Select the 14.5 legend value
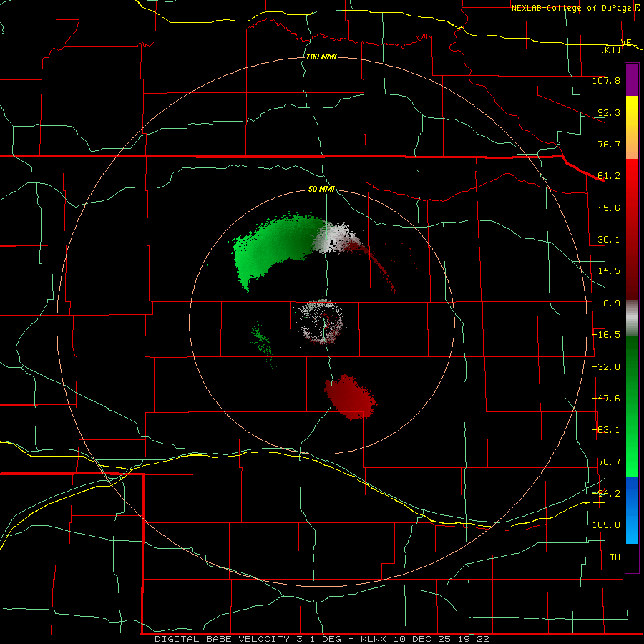644x644 pixels. 609,271
